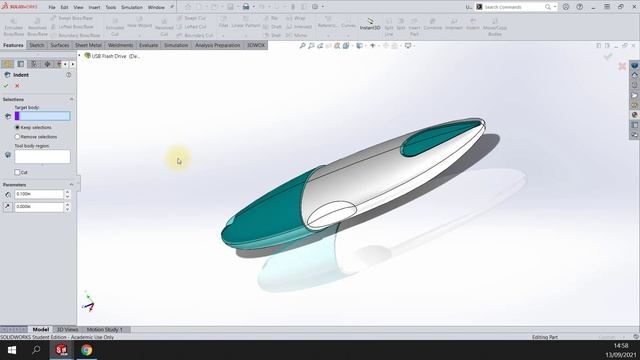
Task: Accept the Indent feature with green checkmark
Action: click(6, 86)
